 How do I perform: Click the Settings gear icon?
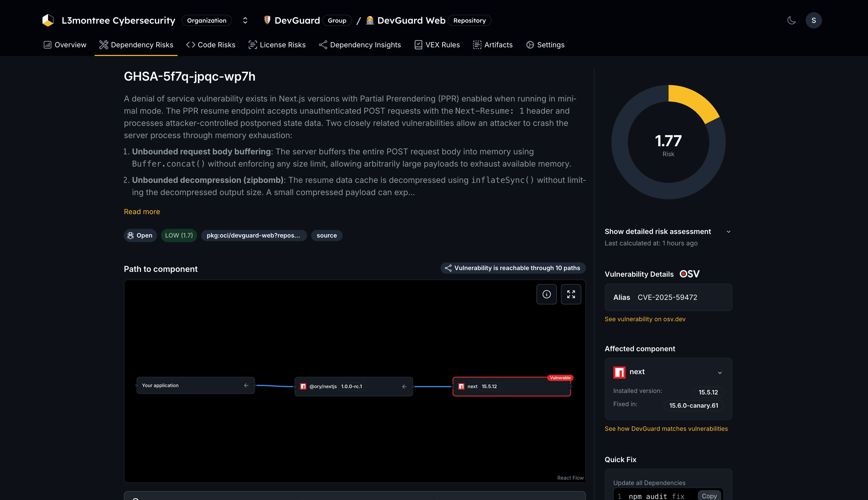tap(530, 45)
